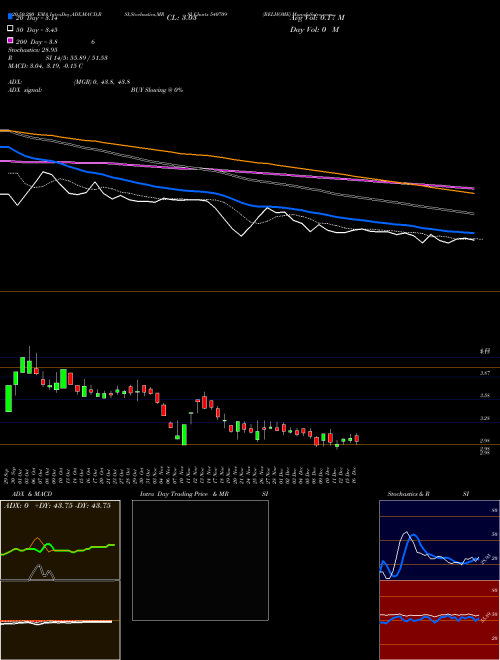Click the white 50 Day legend swatch

tap(10, 29)
